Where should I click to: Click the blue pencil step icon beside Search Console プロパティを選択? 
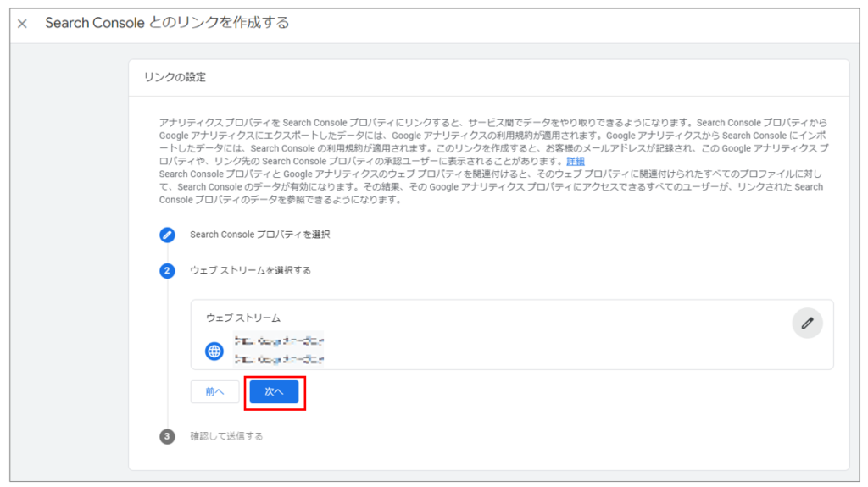coord(167,235)
